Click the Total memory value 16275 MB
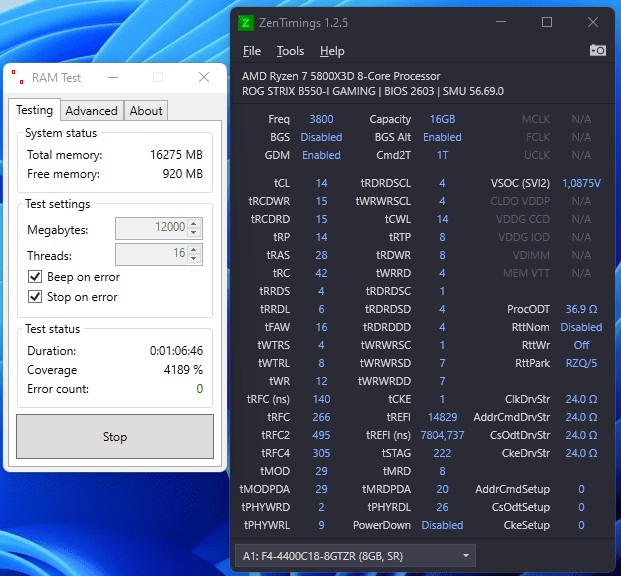The width and height of the screenshot is (621, 576). pyautogui.click(x=176, y=154)
